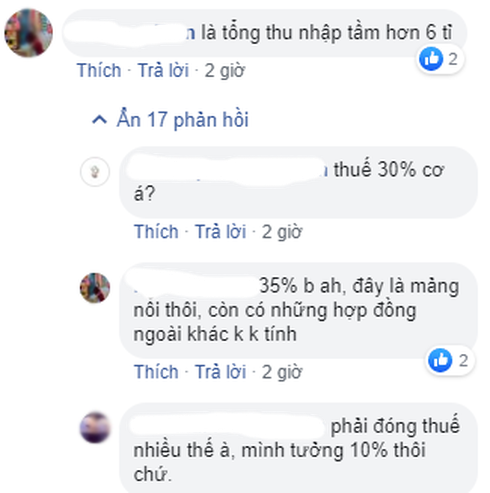Open reaction count '2' on the 35% reply
Screen dimensions: 490x493
click(463, 361)
